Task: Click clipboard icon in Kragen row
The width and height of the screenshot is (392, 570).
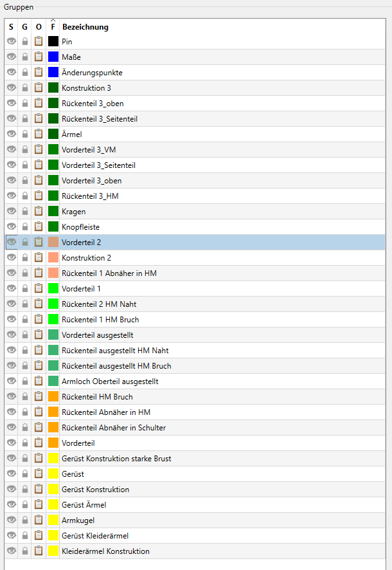Action: (x=39, y=212)
